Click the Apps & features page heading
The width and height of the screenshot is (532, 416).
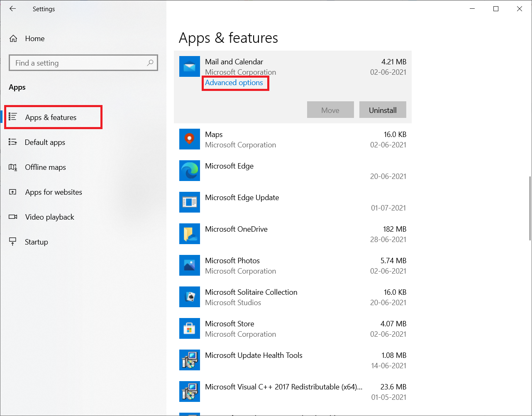click(x=228, y=38)
